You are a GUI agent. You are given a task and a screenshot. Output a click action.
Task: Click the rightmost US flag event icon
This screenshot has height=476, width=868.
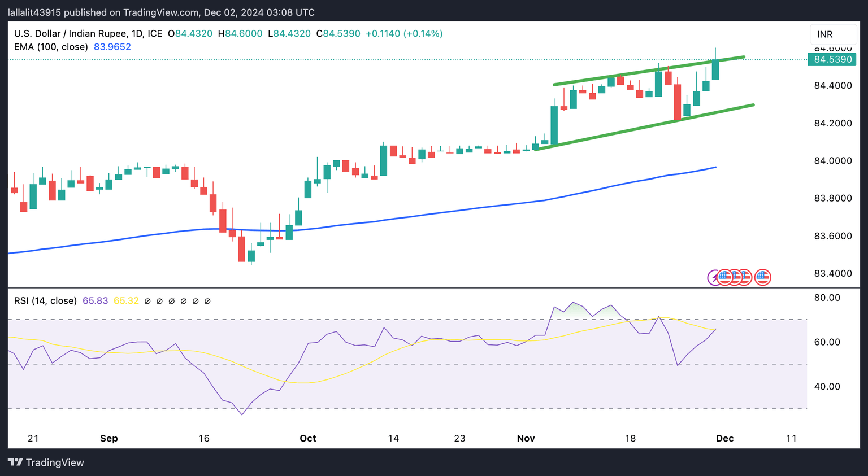point(763,277)
